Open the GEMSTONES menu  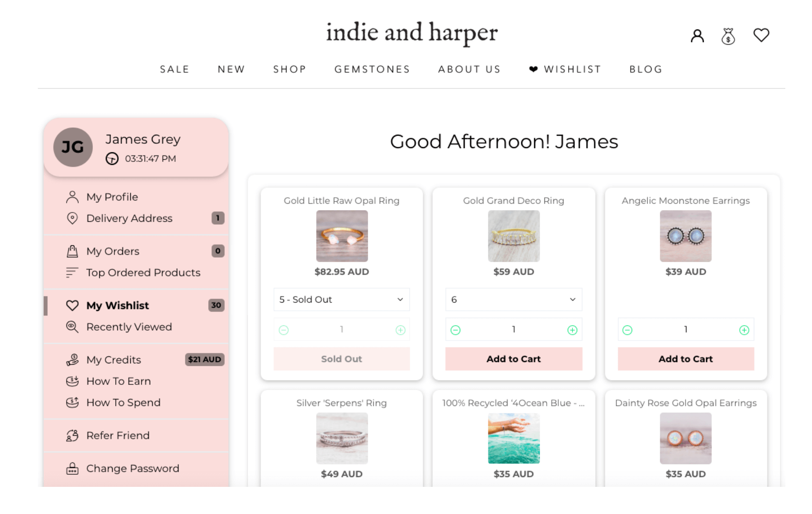tap(372, 69)
